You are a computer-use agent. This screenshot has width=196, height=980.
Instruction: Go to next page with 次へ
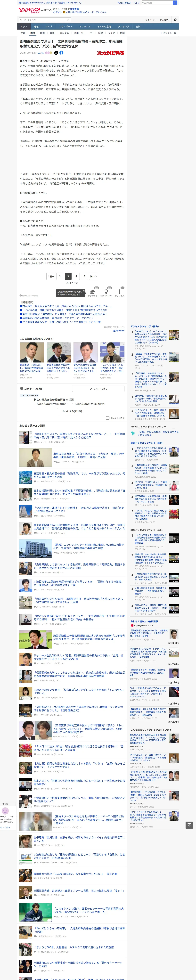[93, 276]
